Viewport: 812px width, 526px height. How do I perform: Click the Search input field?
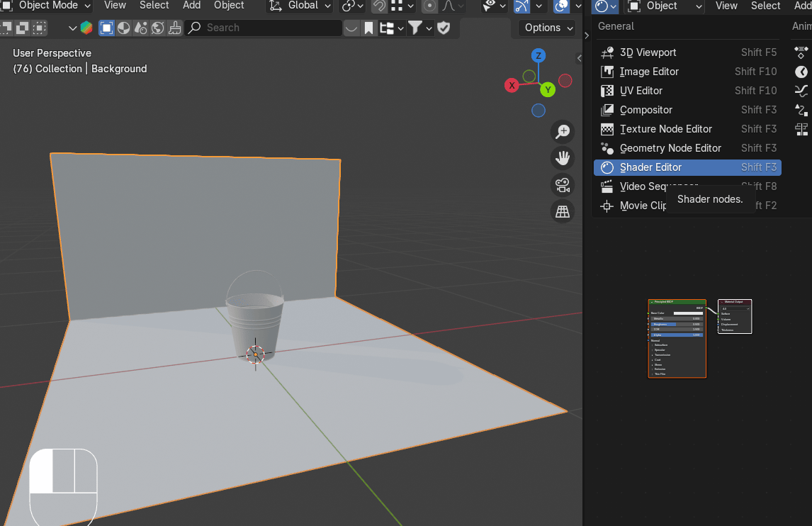point(264,28)
